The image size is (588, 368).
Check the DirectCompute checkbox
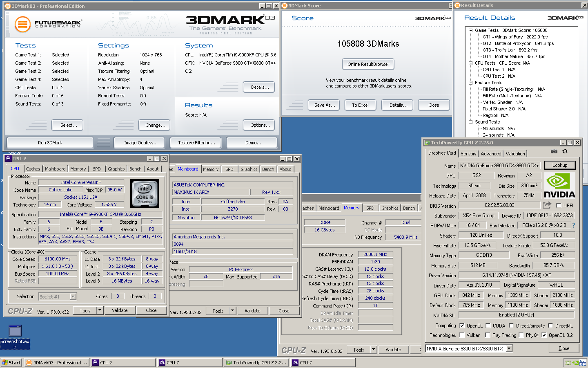[511, 325]
